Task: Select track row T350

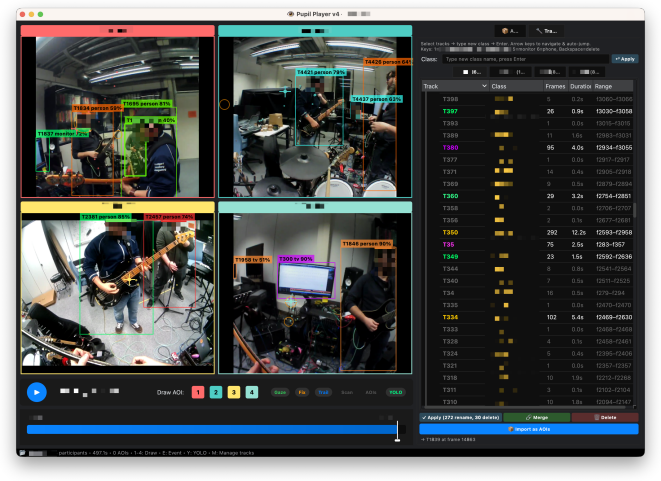Action: tap(529, 232)
